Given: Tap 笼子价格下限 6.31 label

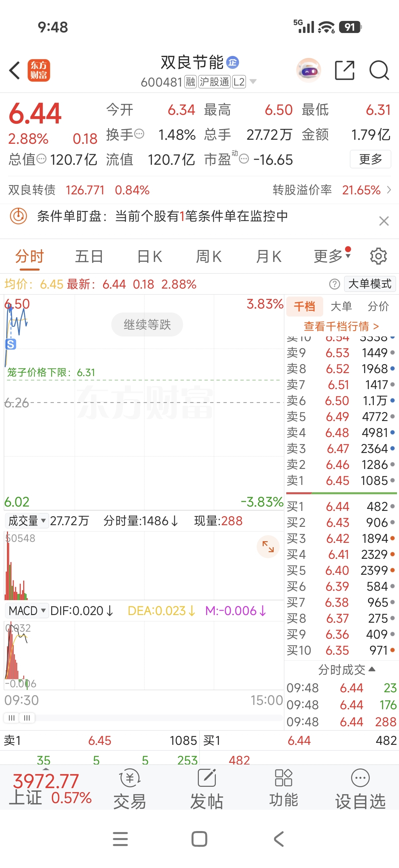Looking at the screenshot, I should click(x=51, y=372).
